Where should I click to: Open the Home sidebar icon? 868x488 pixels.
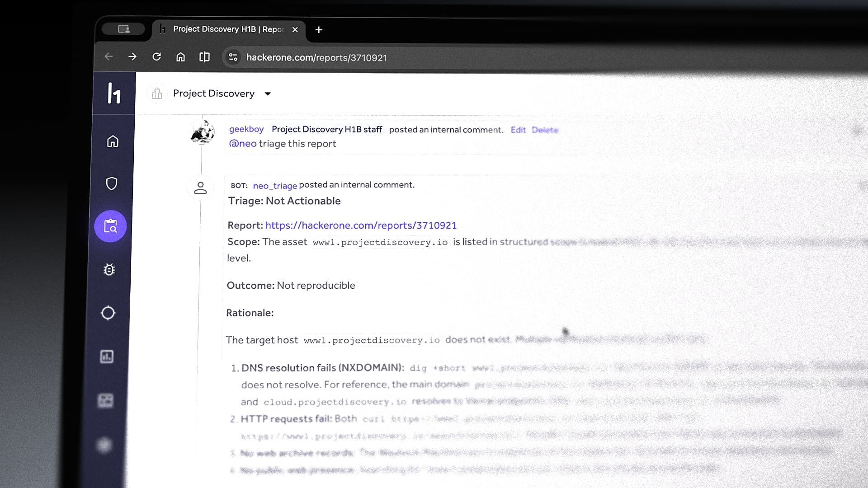point(113,141)
